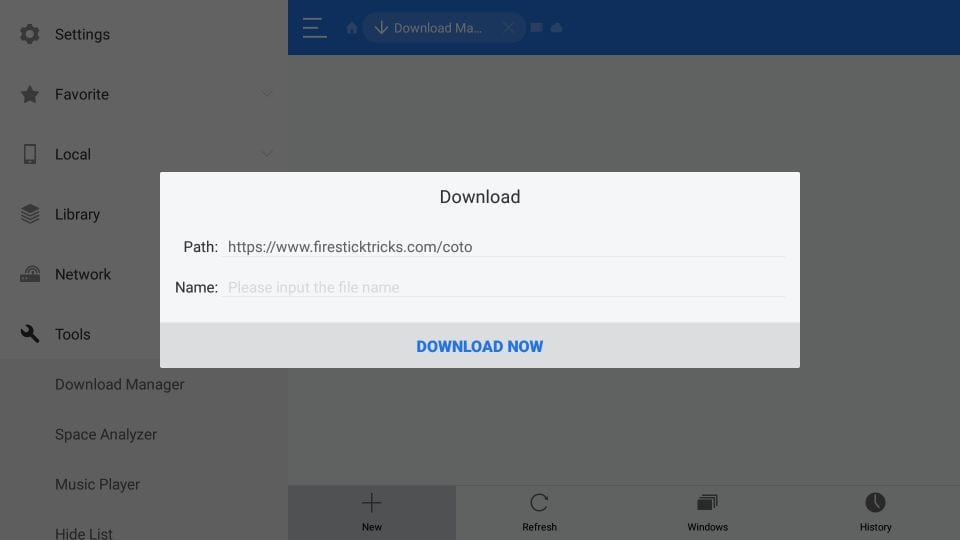Open the hamburger menu in top bar
Image resolution: width=960 pixels, height=540 pixels.
click(x=314, y=28)
